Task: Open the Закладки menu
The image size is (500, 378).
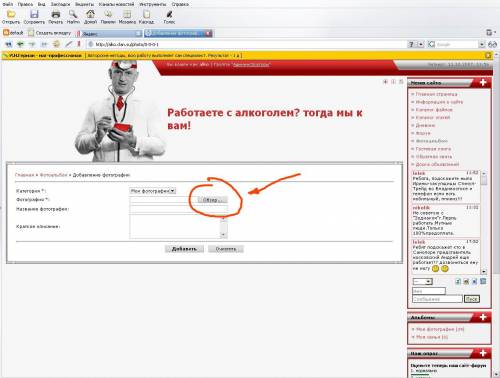Action: click(60, 4)
